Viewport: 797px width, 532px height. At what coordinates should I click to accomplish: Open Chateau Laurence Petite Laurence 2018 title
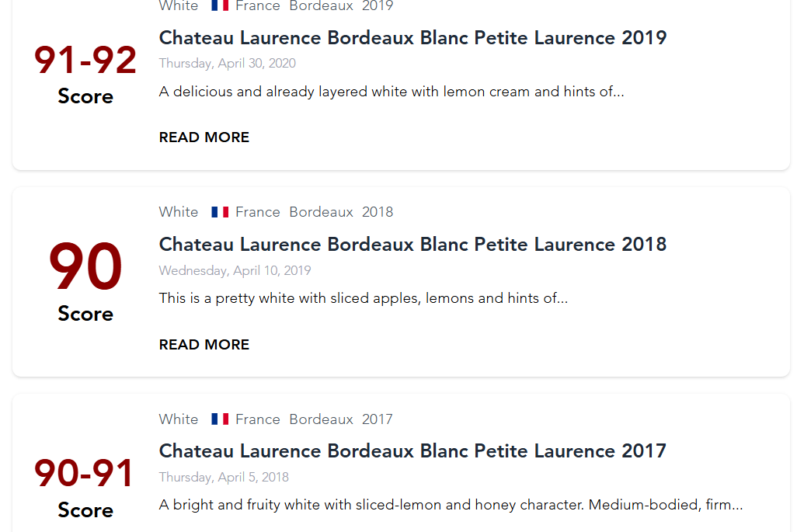click(x=412, y=245)
